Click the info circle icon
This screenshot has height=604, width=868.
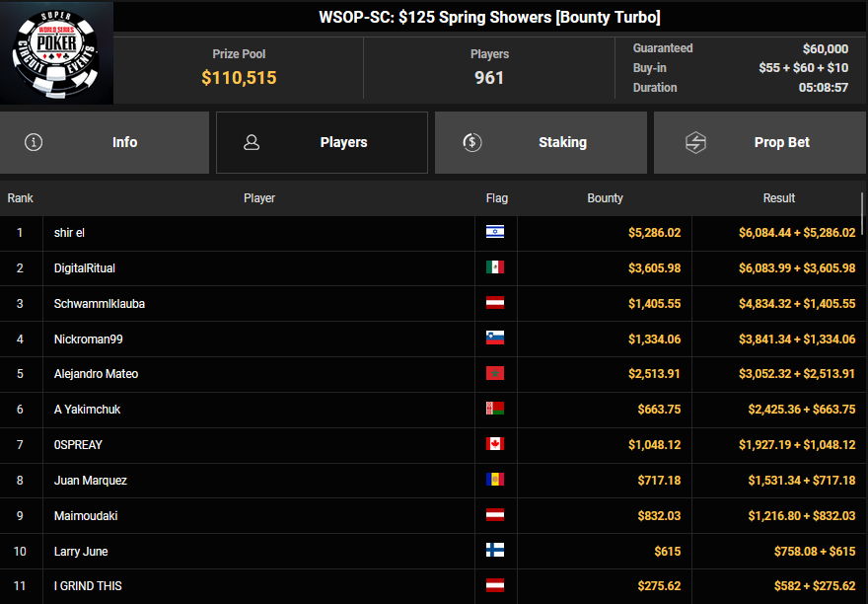click(34, 142)
